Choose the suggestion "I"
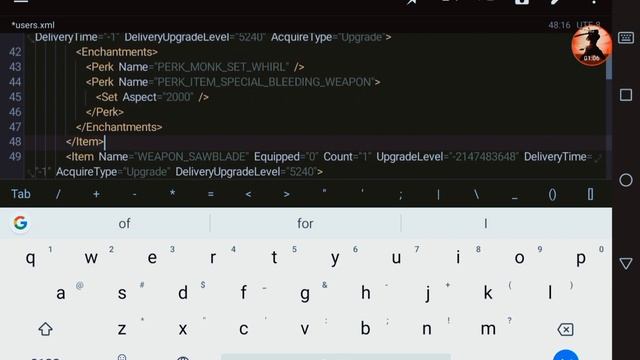The width and height of the screenshot is (640, 360). pos(486,223)
